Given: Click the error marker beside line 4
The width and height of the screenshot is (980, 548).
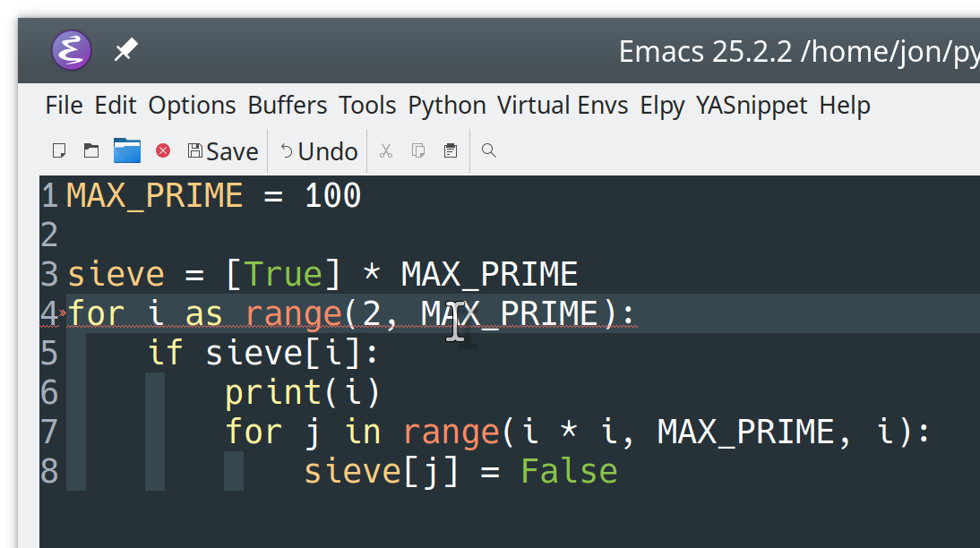Looking at the screenshot, I should (x=63, y=313).
